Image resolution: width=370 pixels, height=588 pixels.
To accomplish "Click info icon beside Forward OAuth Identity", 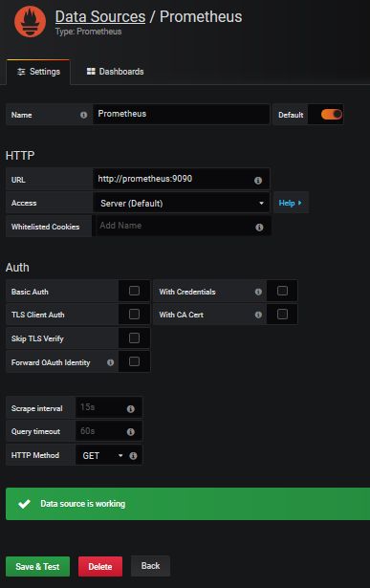I will pos(110,362).
